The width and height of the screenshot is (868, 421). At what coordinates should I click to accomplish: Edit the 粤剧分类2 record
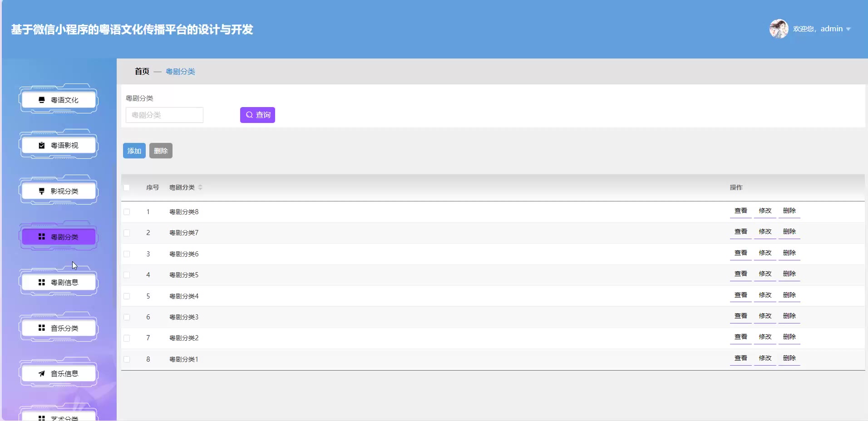coord(765,337)
